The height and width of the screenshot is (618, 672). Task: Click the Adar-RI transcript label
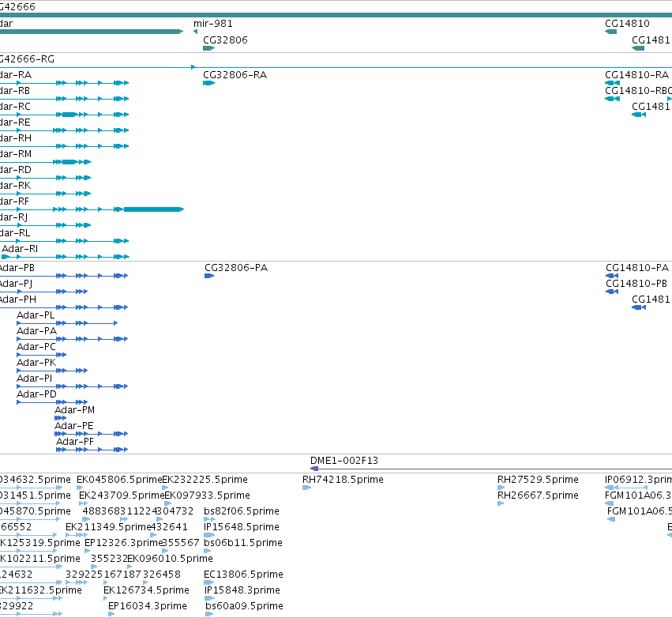[x=20, y=249]
